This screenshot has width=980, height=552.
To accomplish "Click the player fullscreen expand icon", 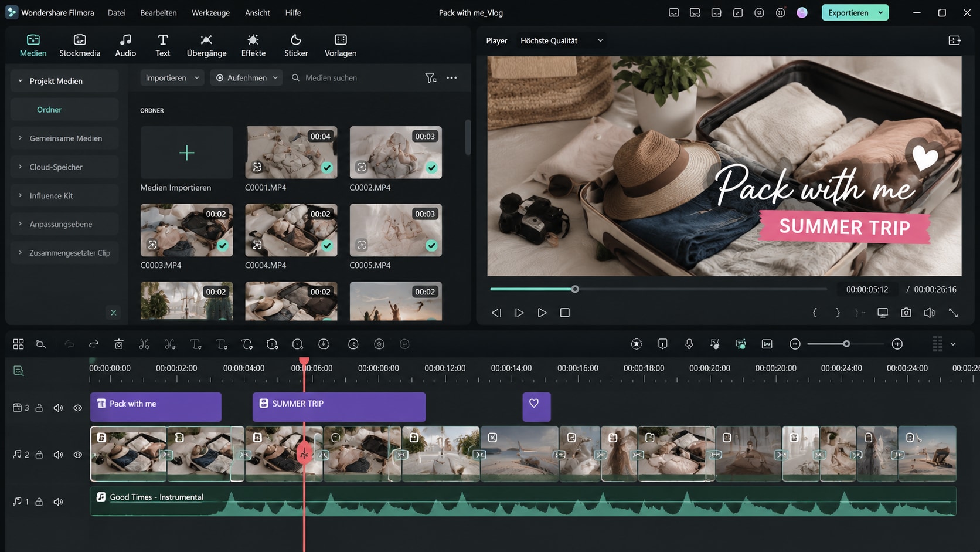I will [954, 313].
